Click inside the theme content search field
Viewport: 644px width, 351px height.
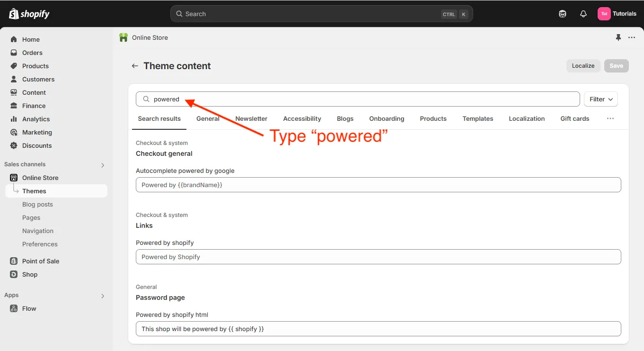(284, 99)
